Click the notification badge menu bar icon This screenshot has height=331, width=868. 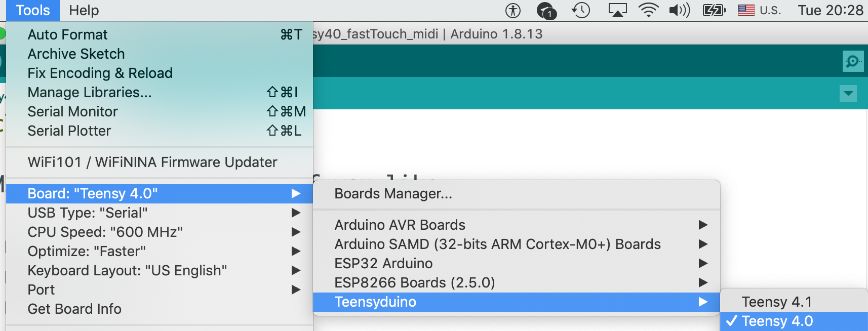click(546, 11)
